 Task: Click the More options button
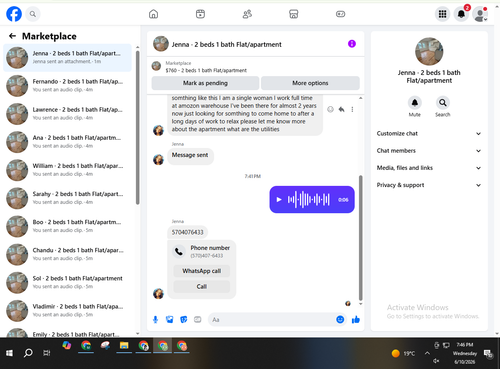310,83
